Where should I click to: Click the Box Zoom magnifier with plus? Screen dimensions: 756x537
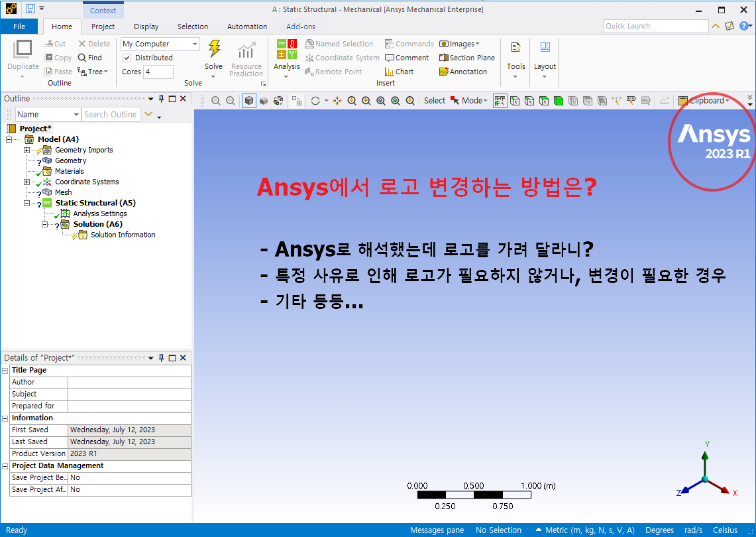pos(366,101)
